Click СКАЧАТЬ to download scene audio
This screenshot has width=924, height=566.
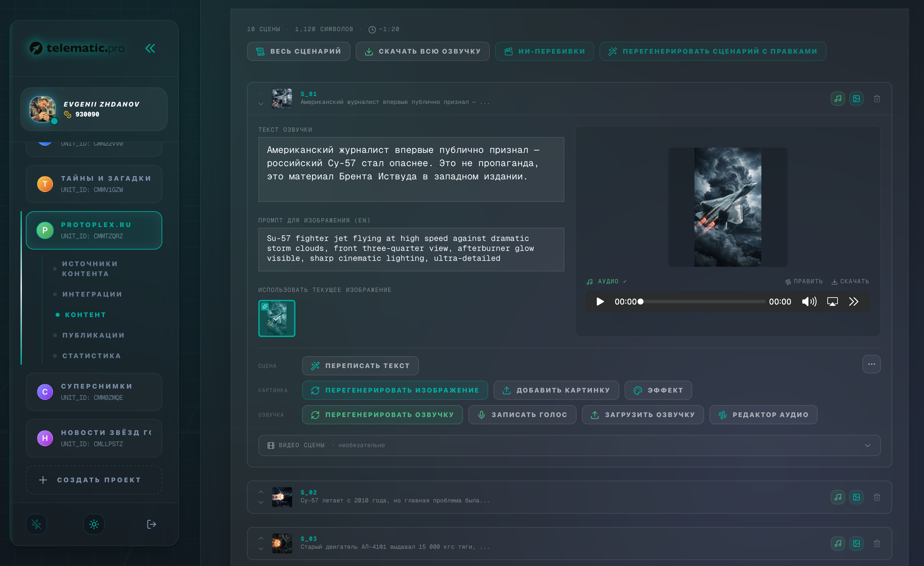[850, 281]
